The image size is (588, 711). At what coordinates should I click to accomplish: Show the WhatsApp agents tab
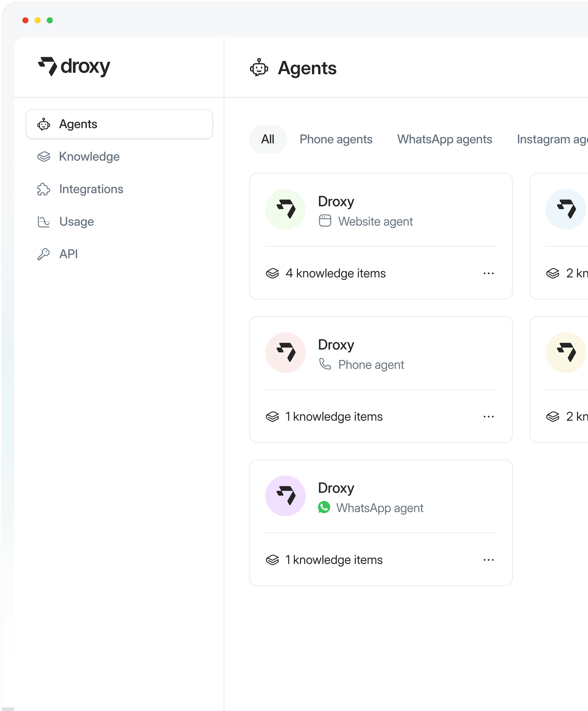tap(444, 139)
